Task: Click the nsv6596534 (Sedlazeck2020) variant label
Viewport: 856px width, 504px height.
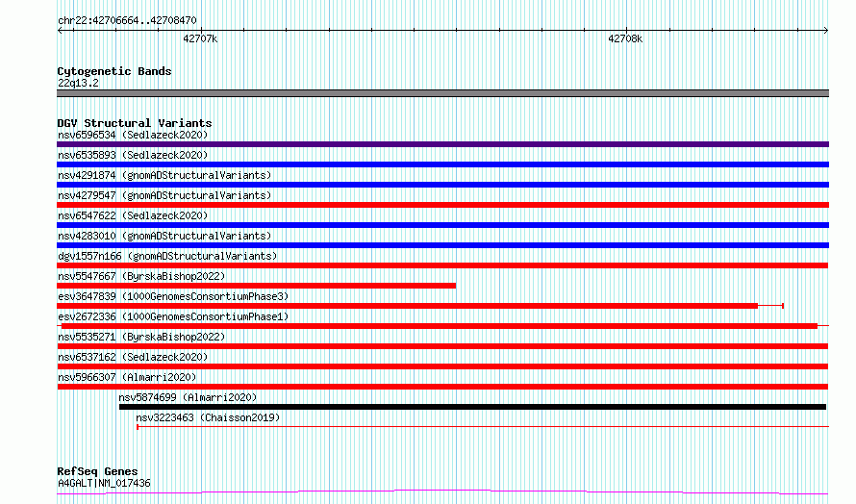Action: click(133, 135)
